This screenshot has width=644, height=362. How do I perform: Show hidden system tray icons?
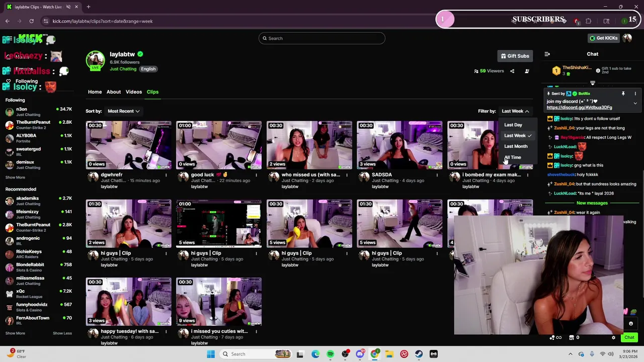[570, 354]
